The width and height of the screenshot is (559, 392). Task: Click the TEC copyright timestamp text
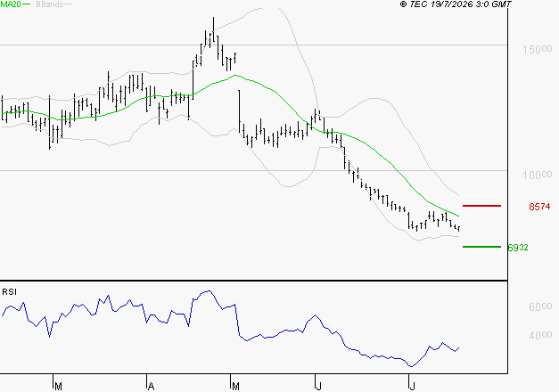click(x=456, y=4)
